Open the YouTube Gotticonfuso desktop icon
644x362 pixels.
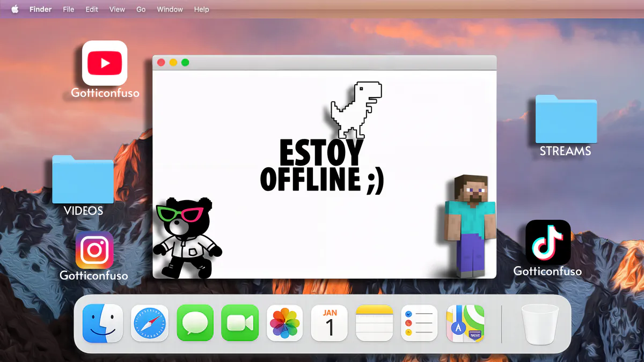click(x=105, y=63)
